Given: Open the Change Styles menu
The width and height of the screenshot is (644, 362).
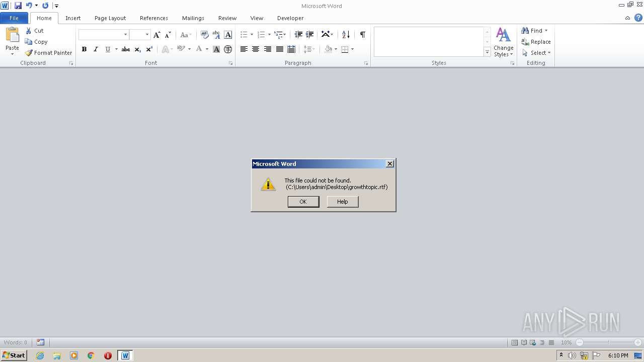Looking at the screenshot, I should (x=504, y=42).
